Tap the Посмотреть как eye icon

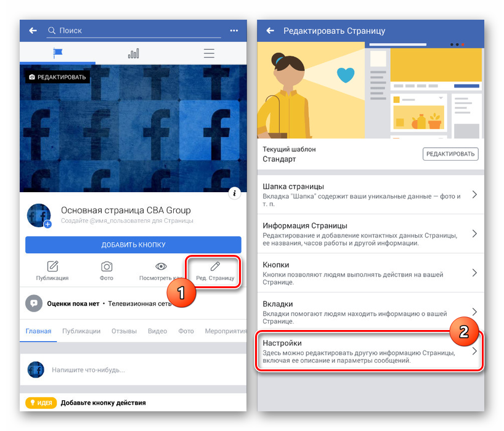pos(161,266)
